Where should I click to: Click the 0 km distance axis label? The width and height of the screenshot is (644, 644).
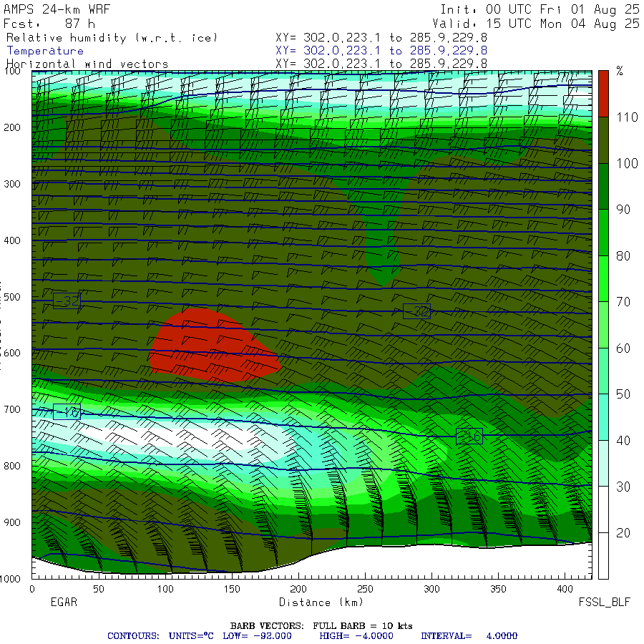(32, 589)
